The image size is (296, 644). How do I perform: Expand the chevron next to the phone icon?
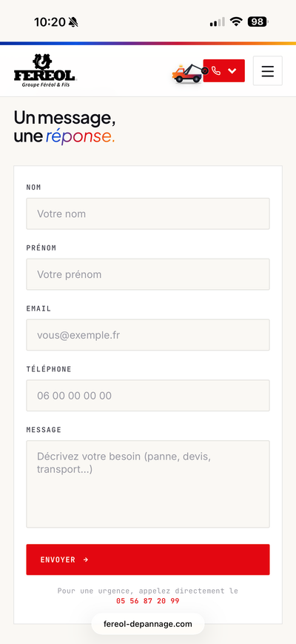point(232,70)
